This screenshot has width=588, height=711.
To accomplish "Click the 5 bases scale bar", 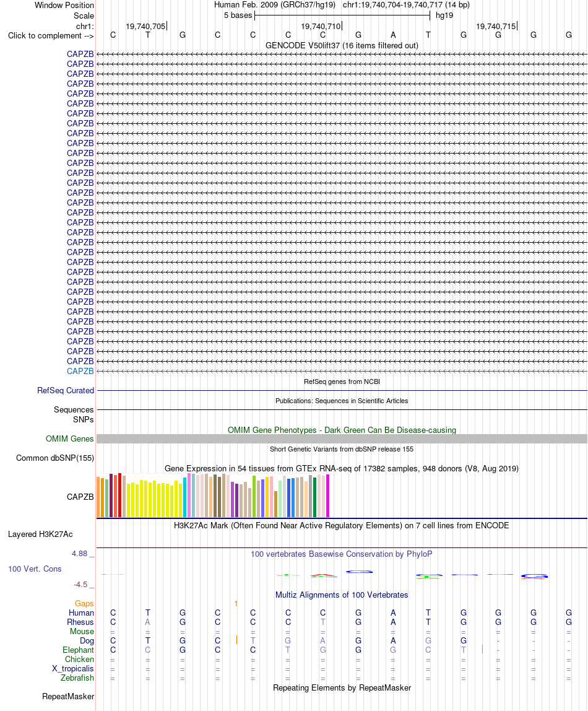I will (342, 15).
